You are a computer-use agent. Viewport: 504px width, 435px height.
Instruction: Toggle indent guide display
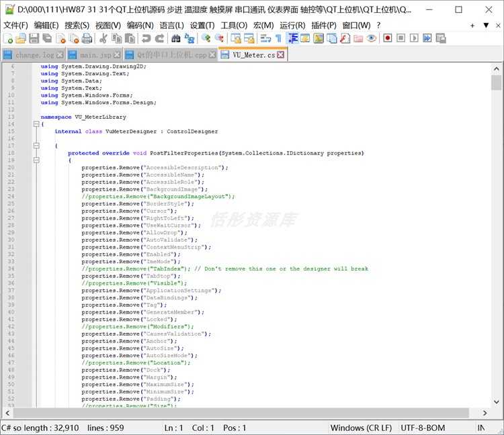click(292, 38)
